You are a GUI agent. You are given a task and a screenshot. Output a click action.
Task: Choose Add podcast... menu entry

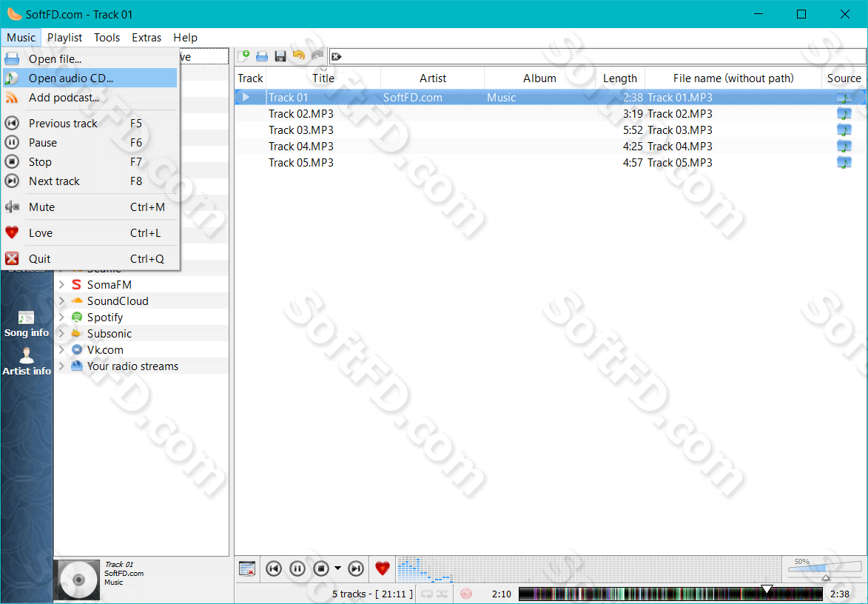(90, 98)
